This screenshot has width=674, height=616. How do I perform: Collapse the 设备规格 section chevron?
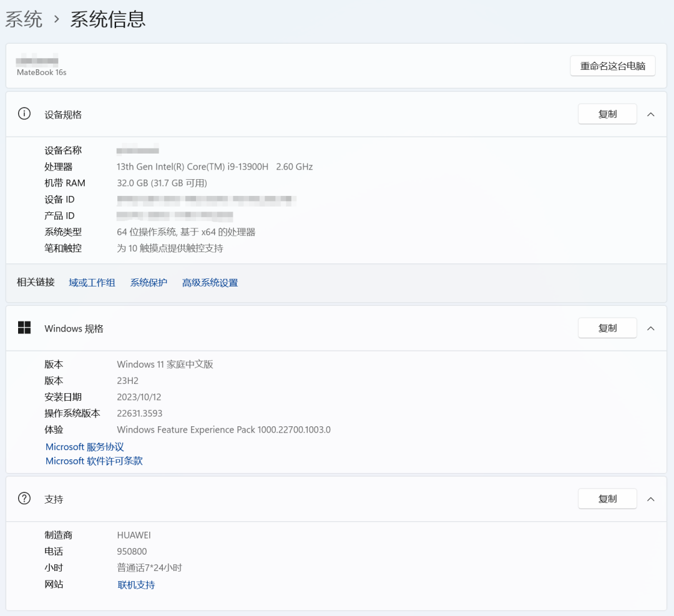651,114
